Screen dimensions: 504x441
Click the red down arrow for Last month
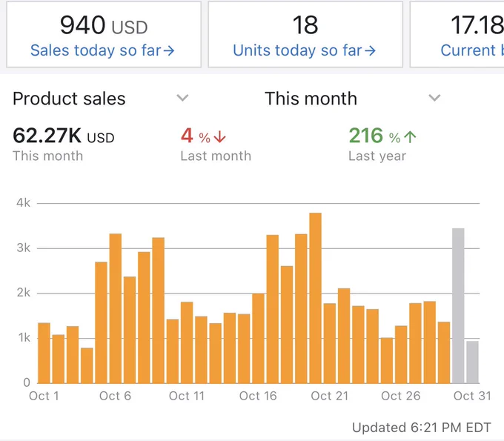(220, 136)
